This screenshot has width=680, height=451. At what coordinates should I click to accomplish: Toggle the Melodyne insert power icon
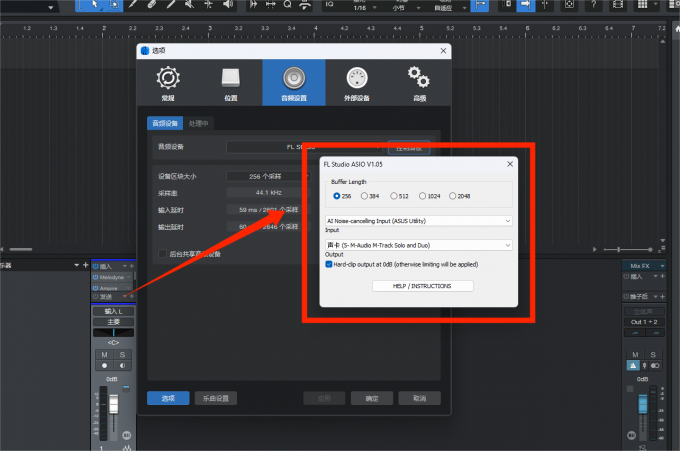point(95,277)
